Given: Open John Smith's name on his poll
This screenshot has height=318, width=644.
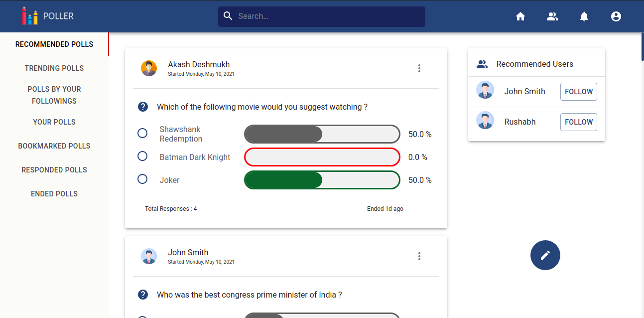Looking at the screenshot, I should click(188, 252).
